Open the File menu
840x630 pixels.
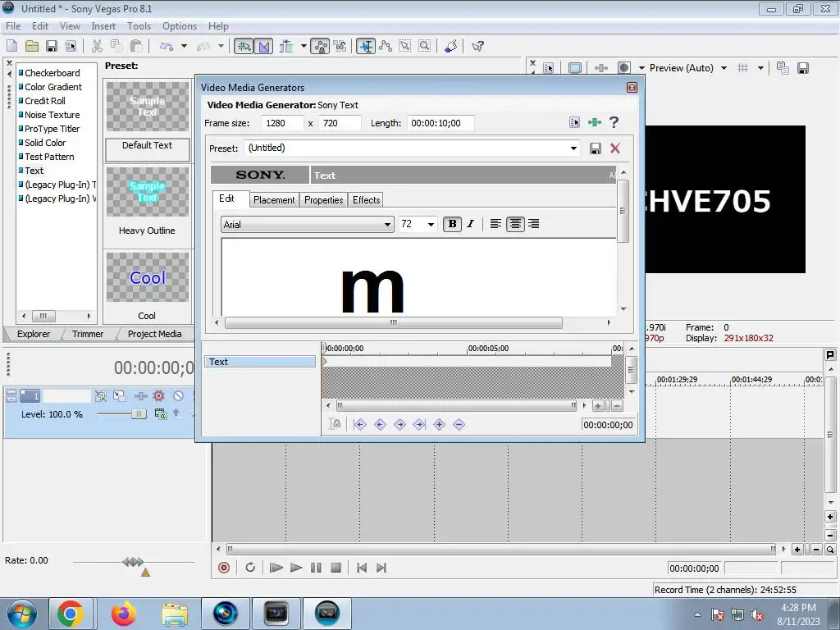click(x=13, y=25)
